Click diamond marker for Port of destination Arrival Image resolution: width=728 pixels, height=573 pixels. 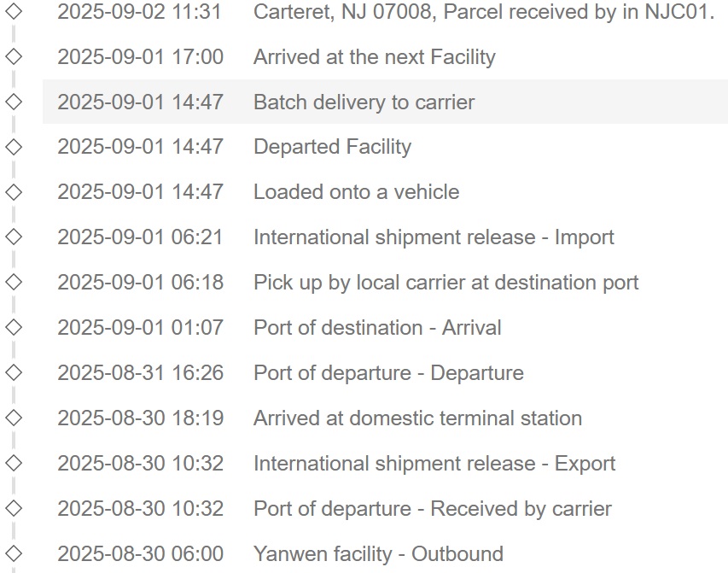pyautogui.click(x=14, y=328)
